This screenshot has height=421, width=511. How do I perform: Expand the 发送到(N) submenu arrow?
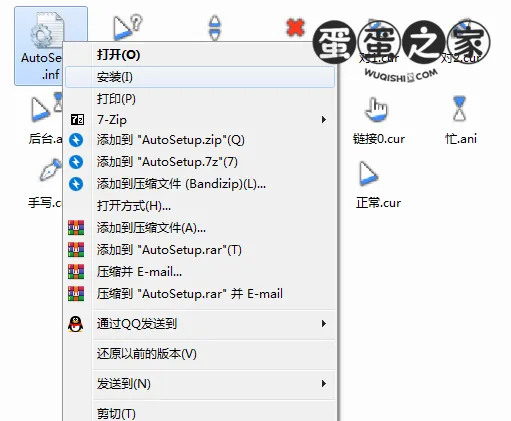[x=324, y=384]
